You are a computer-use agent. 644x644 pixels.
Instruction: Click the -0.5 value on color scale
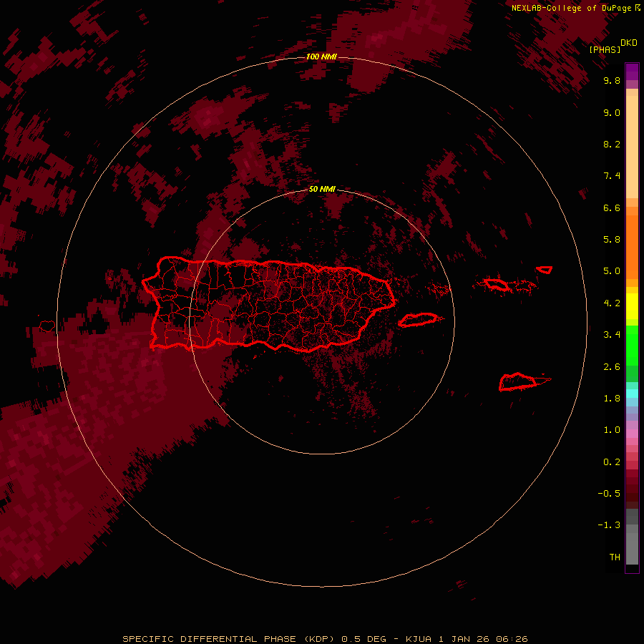pyautogui.click(x=609, y=494)
